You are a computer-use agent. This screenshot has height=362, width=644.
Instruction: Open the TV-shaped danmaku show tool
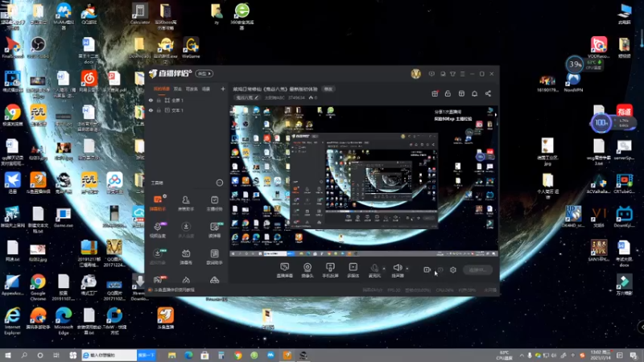click(x=186, y=256)
